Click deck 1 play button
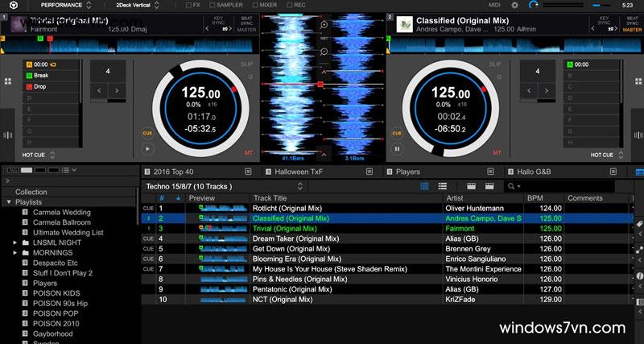This screenshot has width=644, height=344. tap(147, 149)
